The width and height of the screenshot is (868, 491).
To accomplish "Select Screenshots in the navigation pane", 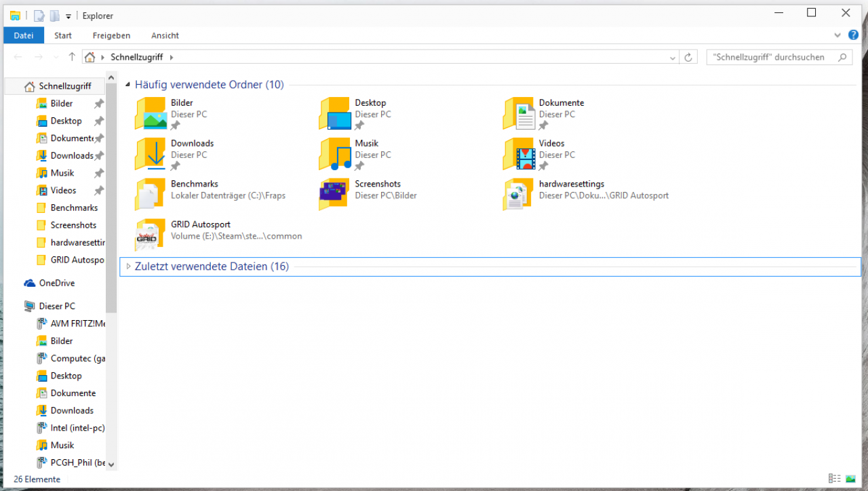I will pyautogui.click(x=73, y=225).
